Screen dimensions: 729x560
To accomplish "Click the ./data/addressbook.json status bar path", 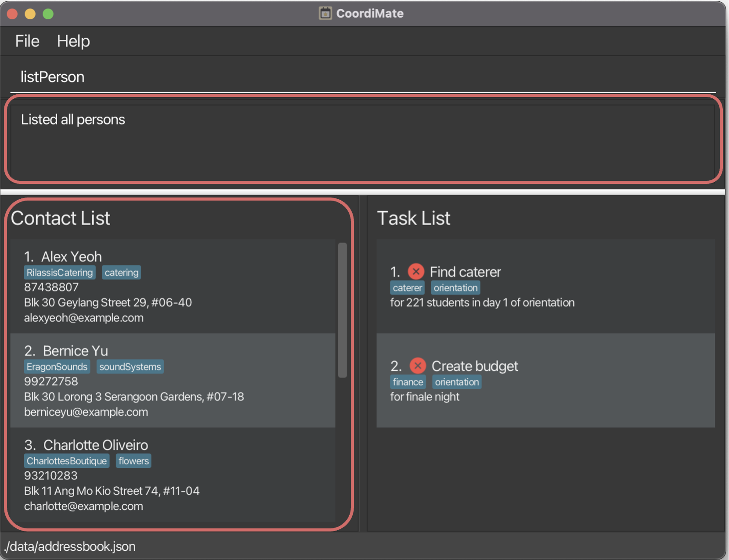I will 70,546.
